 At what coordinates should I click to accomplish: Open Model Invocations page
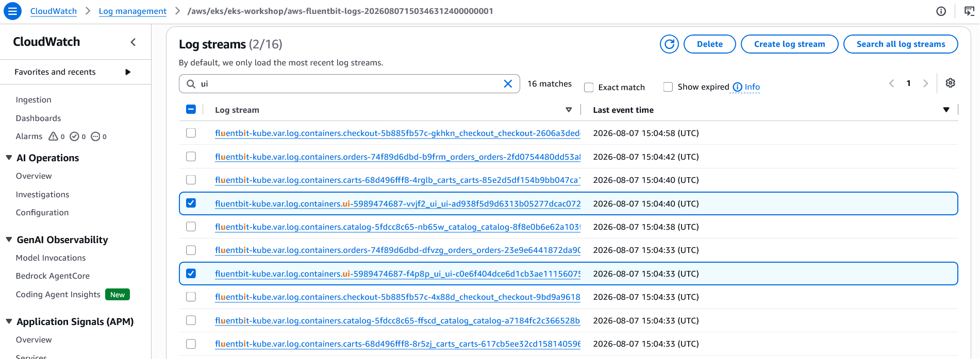coord(51,258)
